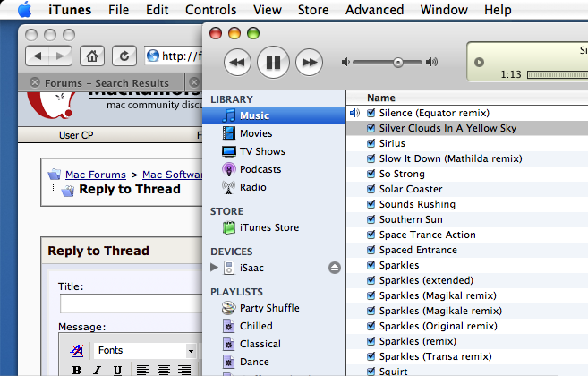
Task: Uncheck Slow It Down (Mathilda remix)
Action: (371, 158)
